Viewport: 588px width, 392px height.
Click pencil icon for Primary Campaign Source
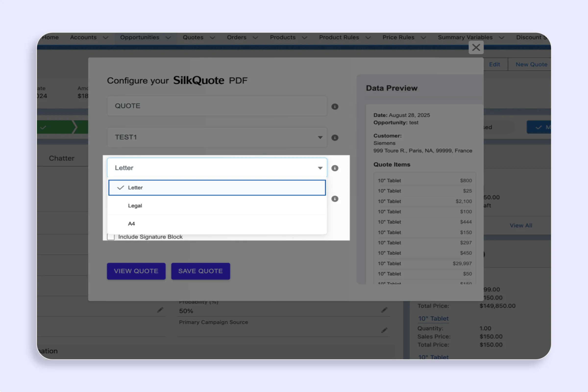[384, 330]
